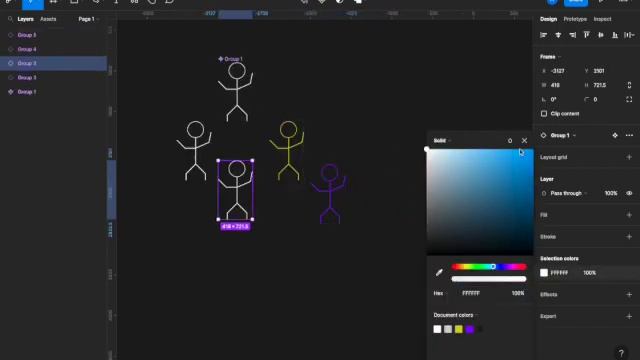Add an export setting with plus

pyautogui.click(x=629, y=316)
